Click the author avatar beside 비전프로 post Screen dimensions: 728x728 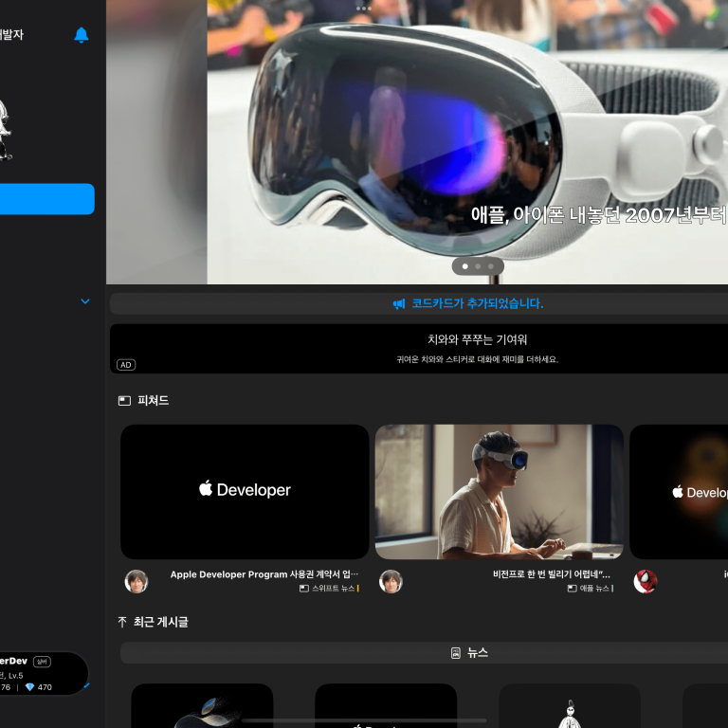391,581
